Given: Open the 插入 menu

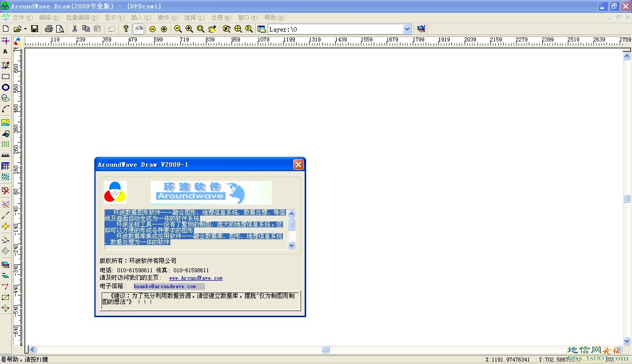Looking at the screenshot, I should click(x=141, y=17).
